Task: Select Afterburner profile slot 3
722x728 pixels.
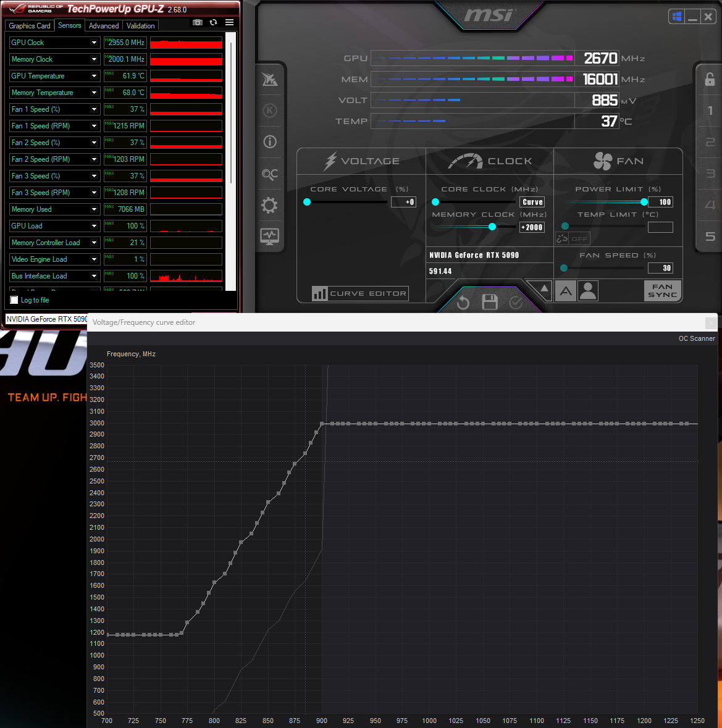Action: (710, 174)
